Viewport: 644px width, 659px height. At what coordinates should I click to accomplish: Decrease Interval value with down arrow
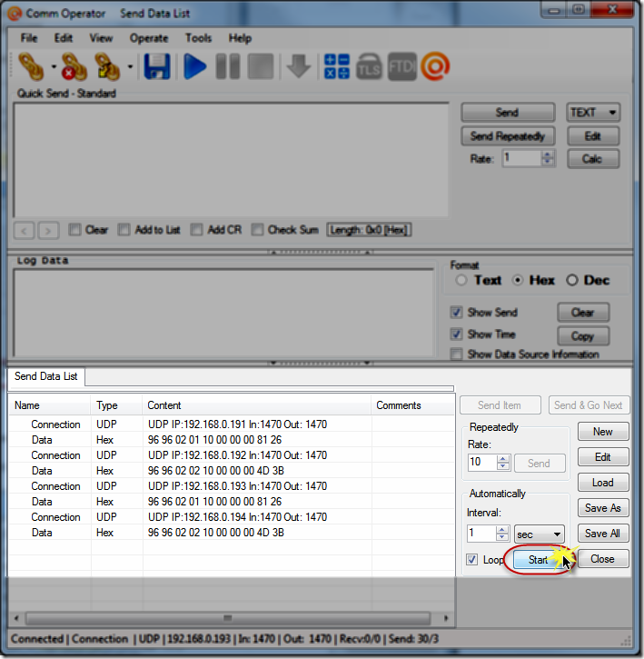coord(501,538)
